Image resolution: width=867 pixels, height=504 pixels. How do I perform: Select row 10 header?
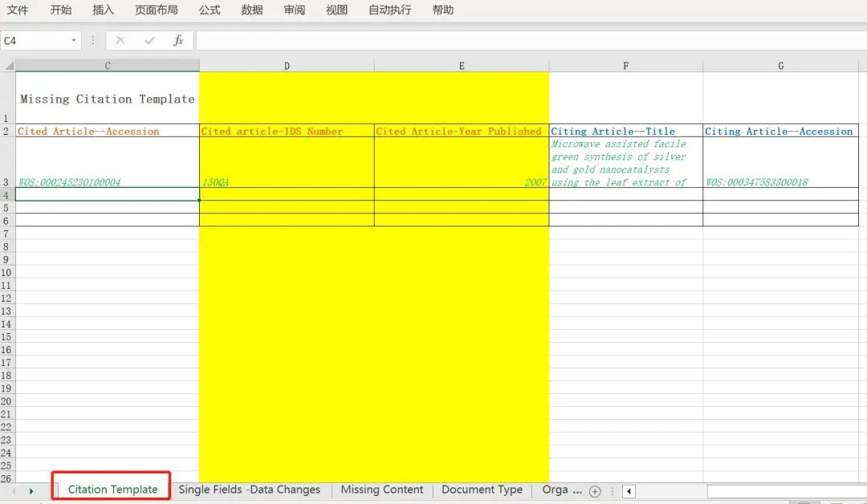(x=6, y=273)
